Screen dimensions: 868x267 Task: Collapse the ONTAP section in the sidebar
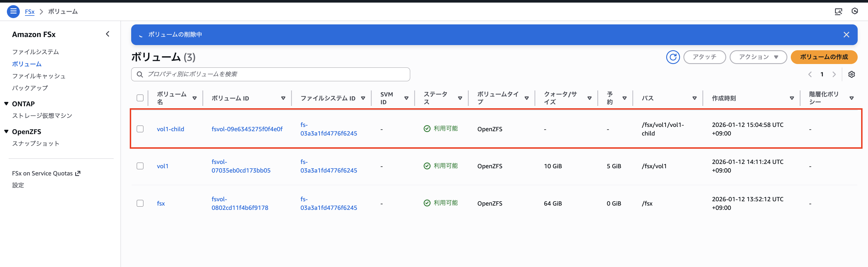(6, 103)
